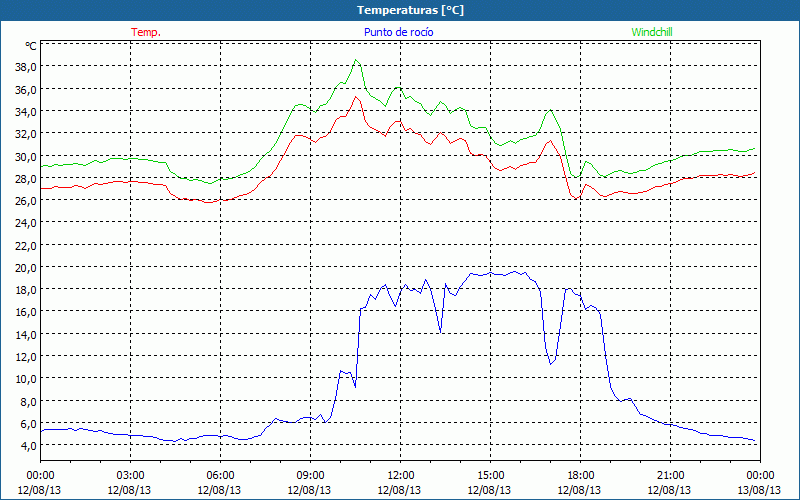Image resolution: width=800 pixels, height=500 pixels.
Task: Click the '12/08/13' date under '18:00'
Action: 579,490
